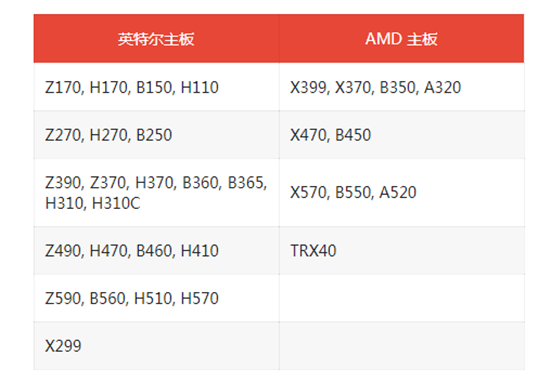Click the Z490, H470, B460, H410 cell
The image size is (550, 382).
click(x=156, y=250)
